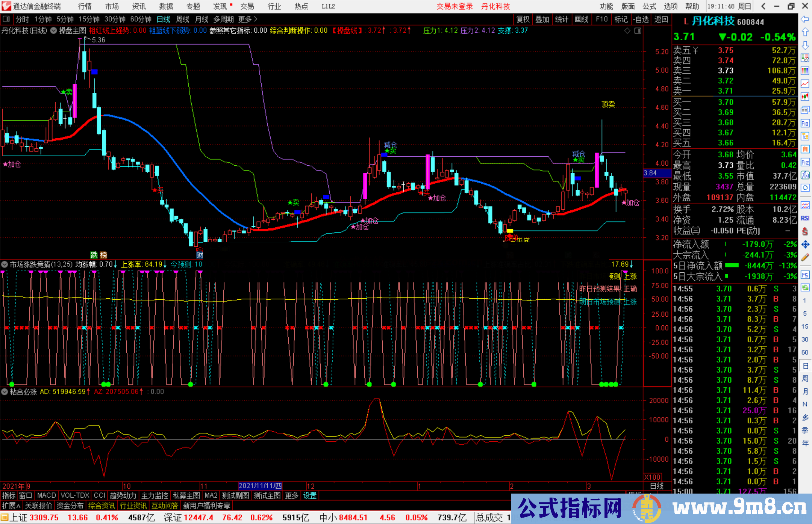The width and height of the screenshot is (812, 524).
Task: Click the RSI indicator sidebar icon
Action: click(805, 218)
